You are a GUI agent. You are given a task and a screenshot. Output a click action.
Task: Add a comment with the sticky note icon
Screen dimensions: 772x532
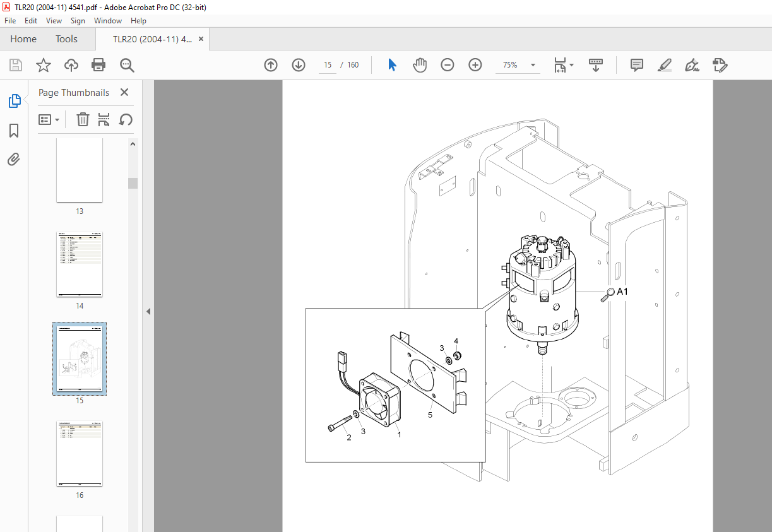point(637,65)
